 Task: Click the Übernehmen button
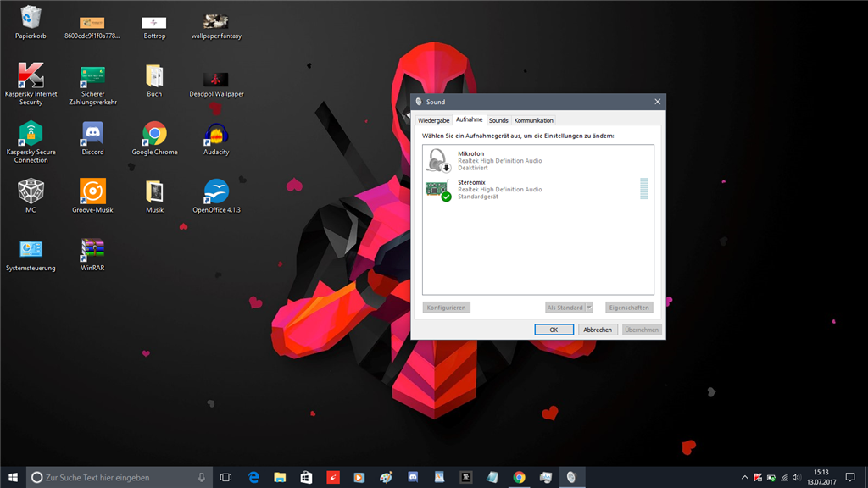642,330
